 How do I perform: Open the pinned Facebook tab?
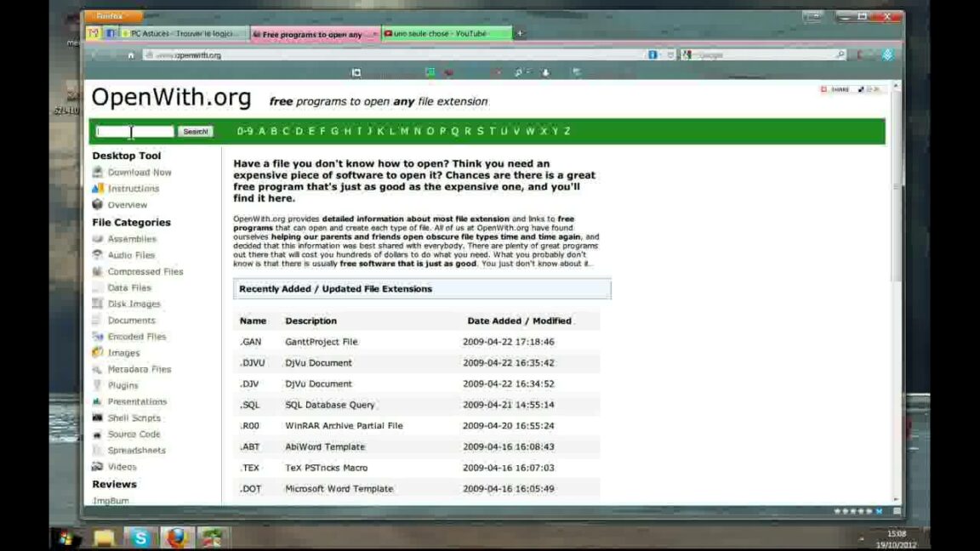tap(111, 34)
